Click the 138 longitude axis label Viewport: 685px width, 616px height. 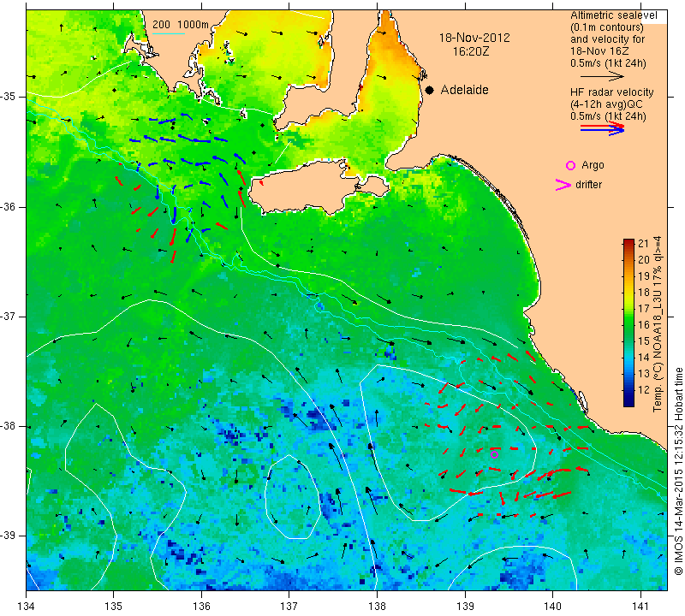coord(377,606)
